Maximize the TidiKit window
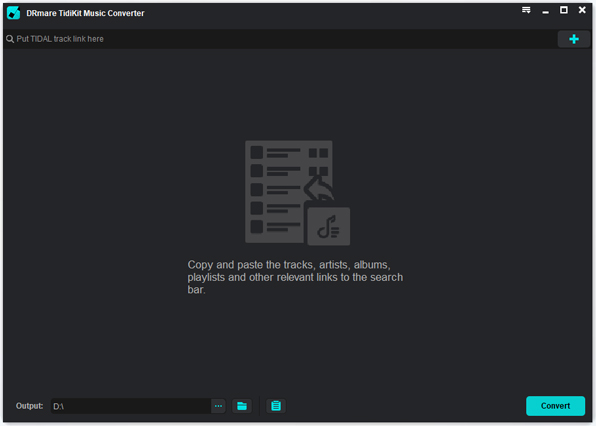This screenshot has width=596, height=426. [x=564, y=10]
